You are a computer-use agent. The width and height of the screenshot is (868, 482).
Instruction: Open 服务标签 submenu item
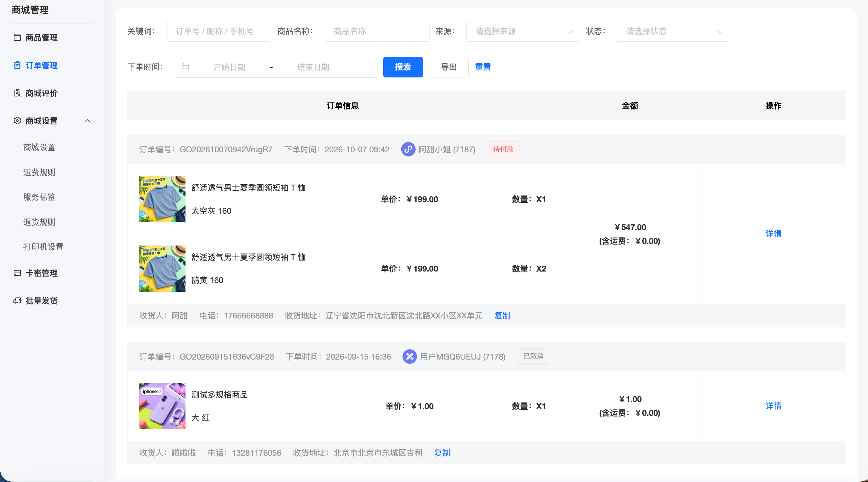coord(40,197)
